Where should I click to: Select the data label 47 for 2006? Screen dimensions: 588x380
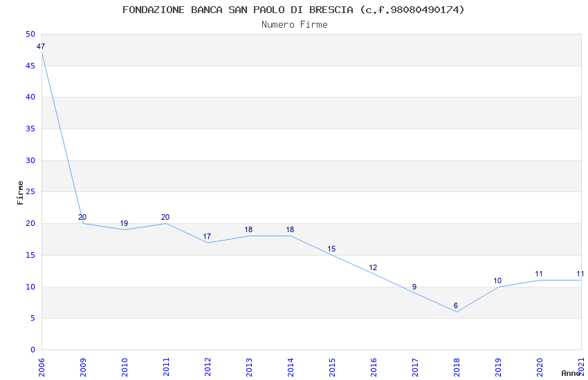(41, 46)
